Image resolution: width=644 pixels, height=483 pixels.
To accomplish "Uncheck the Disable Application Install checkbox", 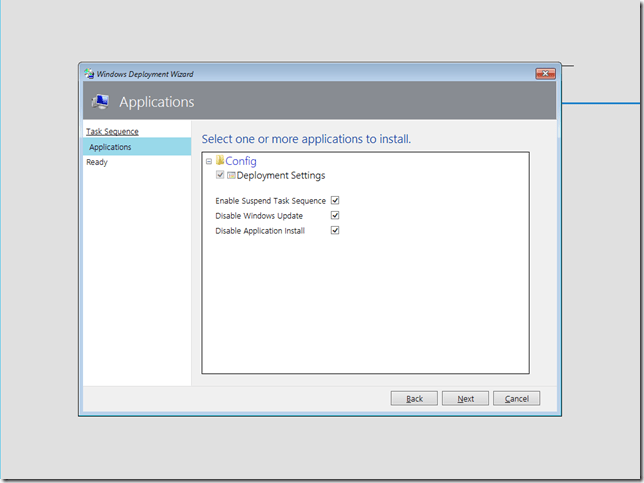I will click(335, 230).
